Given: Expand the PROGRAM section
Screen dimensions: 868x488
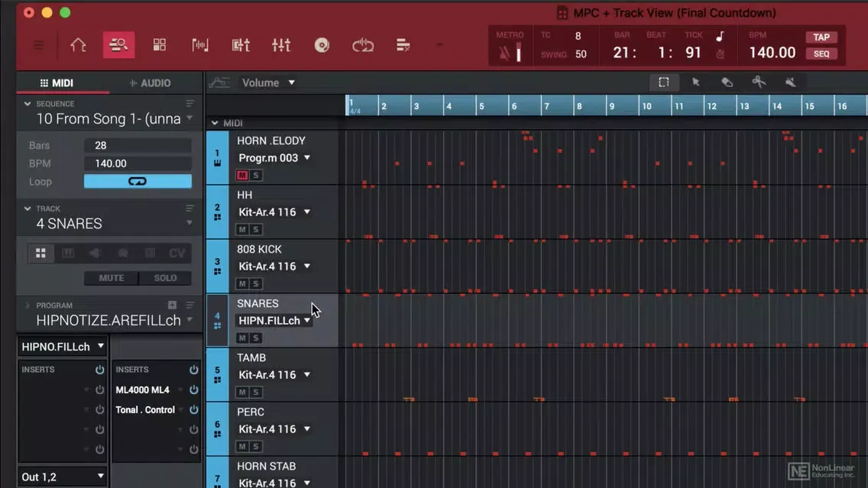Looking at the screenshot, I should click(x=28, y=305).
